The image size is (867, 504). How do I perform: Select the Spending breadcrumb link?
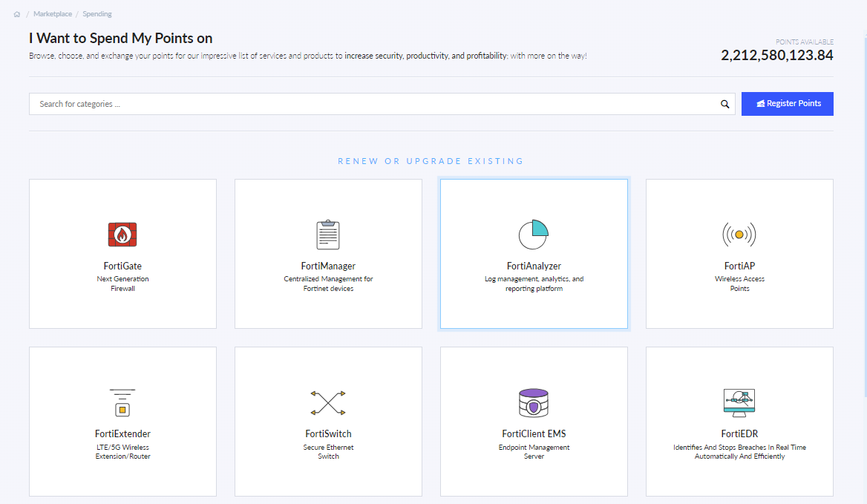(x=97, y=13)
